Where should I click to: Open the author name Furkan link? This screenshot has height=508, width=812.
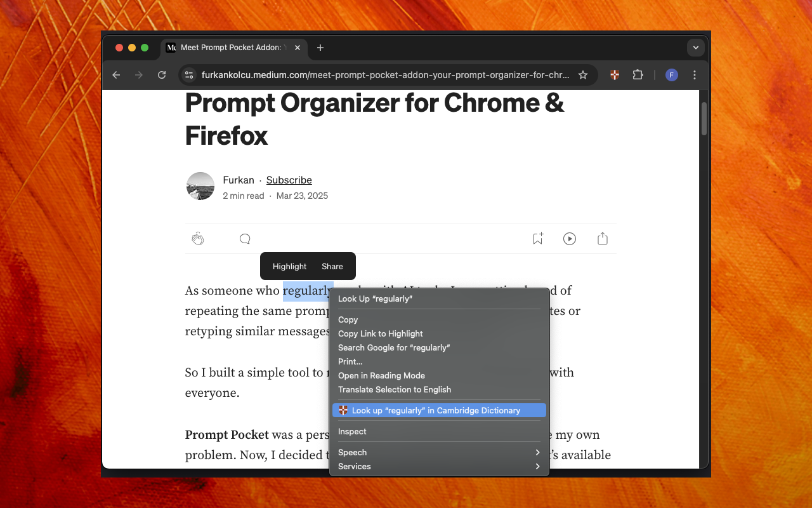pos(239,180)
